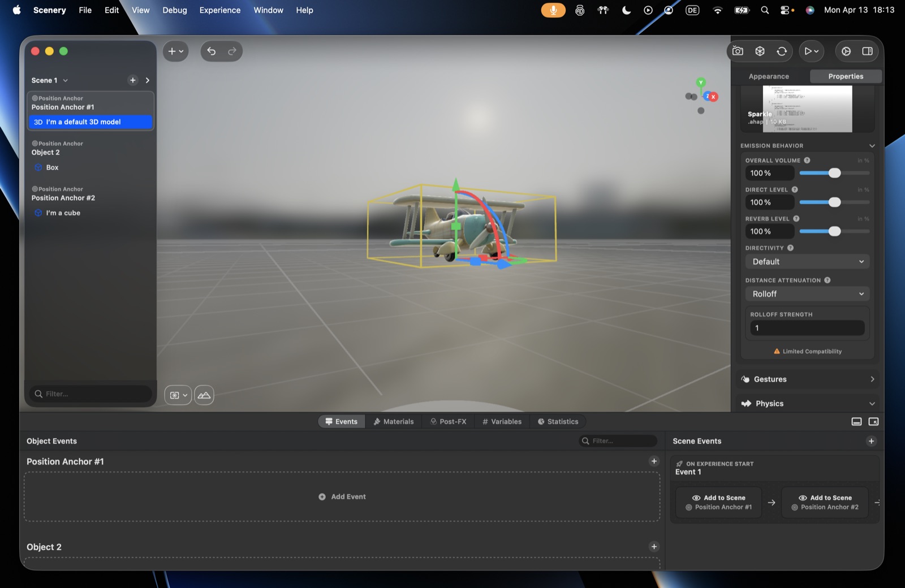
Task: Open the settings gear in top toolbar
Action: pos(846,51)
